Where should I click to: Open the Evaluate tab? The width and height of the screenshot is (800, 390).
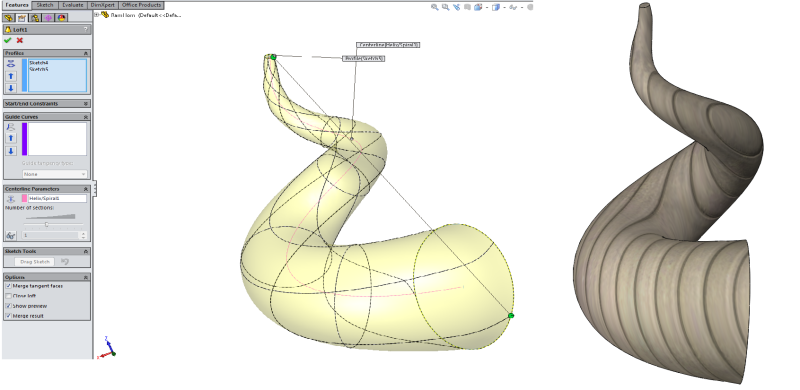pyautogui.click(x=73, y=5)
